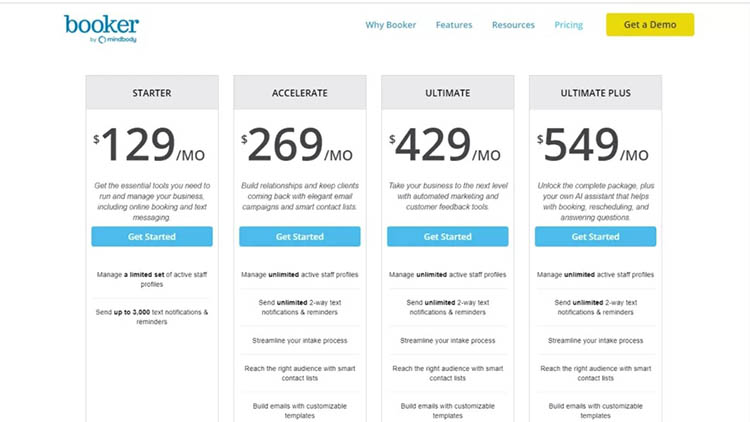750x422 pixels.
Task: Select the ACCELERATE plan header
Action: (300, 93)
